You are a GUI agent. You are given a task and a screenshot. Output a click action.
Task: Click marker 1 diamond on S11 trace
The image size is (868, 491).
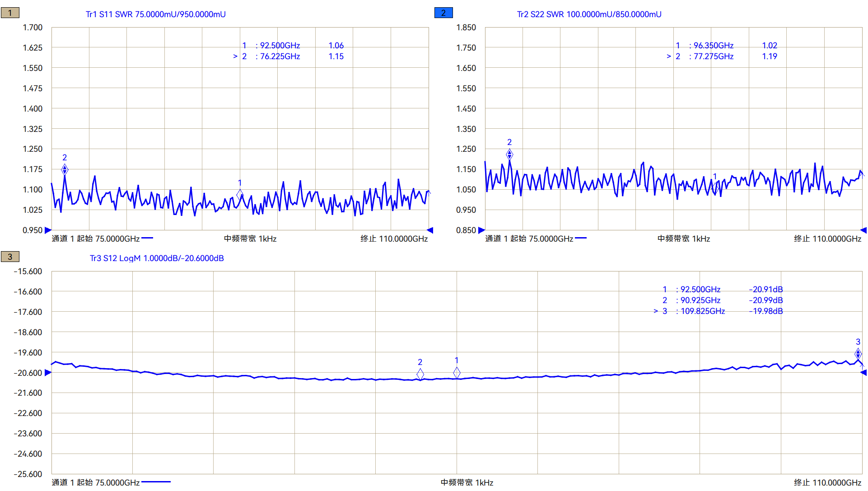240,195
